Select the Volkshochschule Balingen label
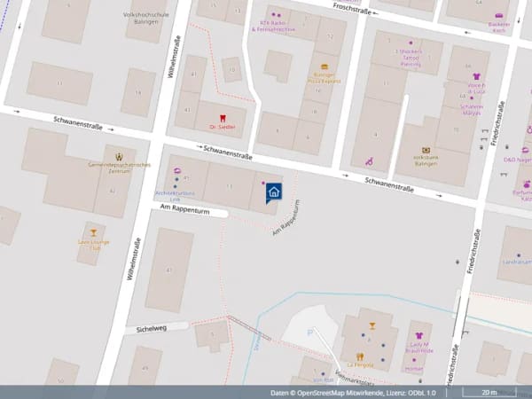 [146, 19]
